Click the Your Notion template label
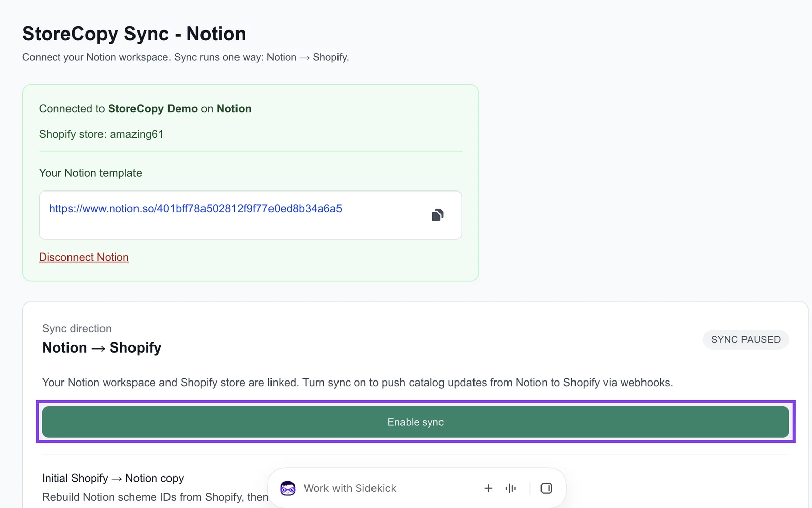This screenshot has width=812, height=508. [90, 173]
